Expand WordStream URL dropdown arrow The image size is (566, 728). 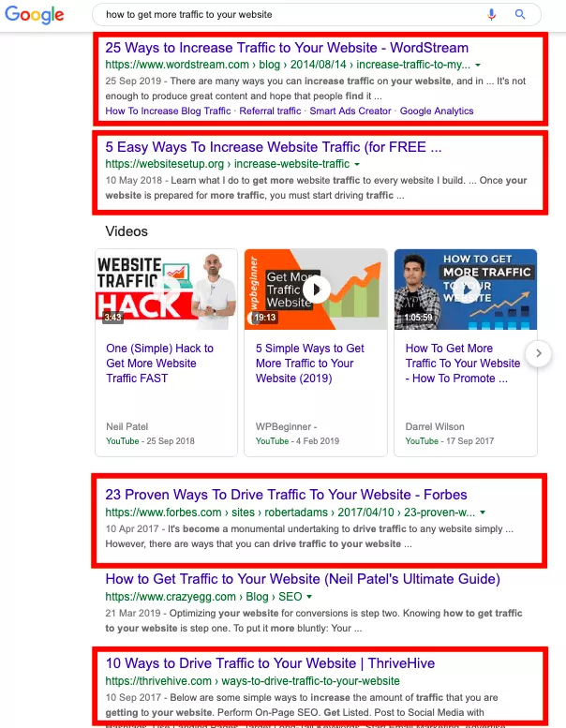[x=478, y=65]
